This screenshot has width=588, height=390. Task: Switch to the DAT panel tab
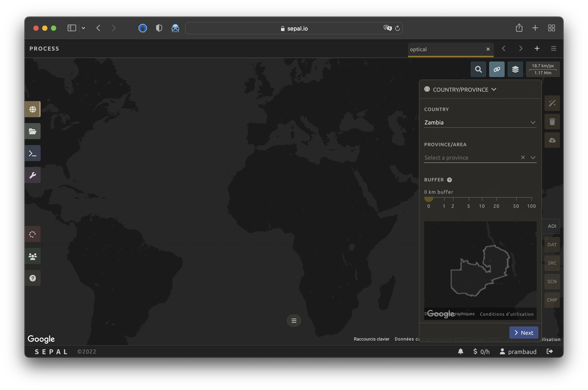pos(552,244)
